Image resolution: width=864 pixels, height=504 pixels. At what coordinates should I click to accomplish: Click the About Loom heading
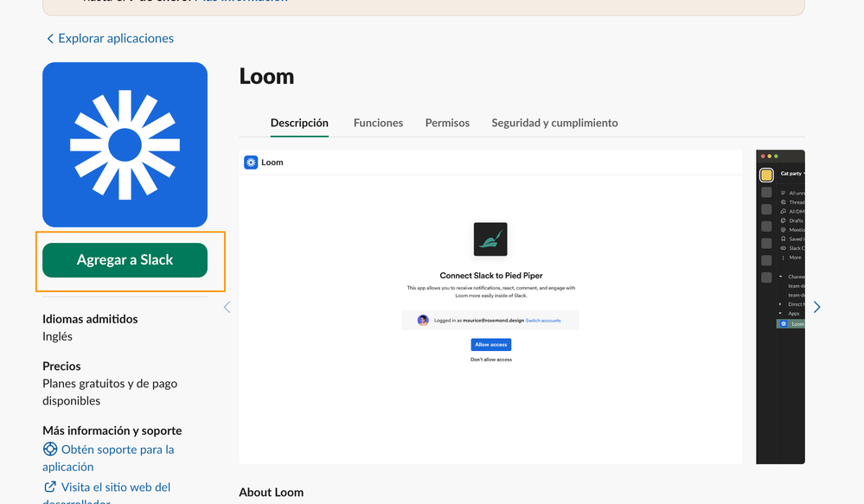(x=271, y=493)
